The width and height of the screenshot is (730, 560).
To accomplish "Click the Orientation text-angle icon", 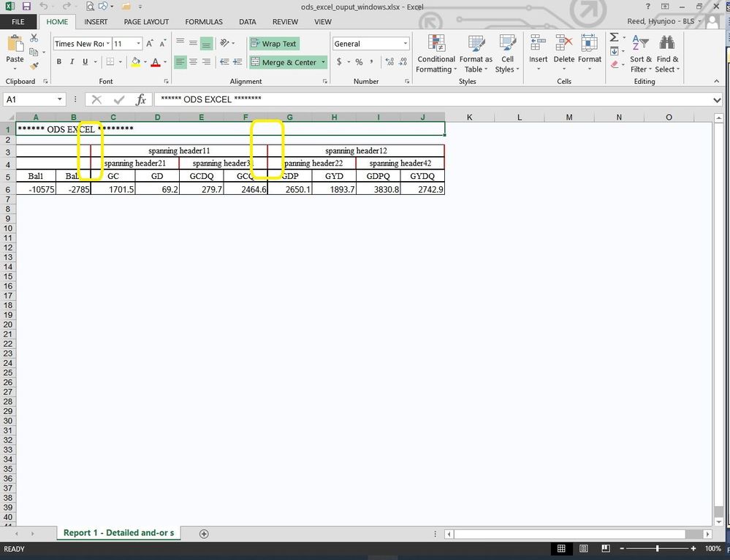I will click(224, 43).
